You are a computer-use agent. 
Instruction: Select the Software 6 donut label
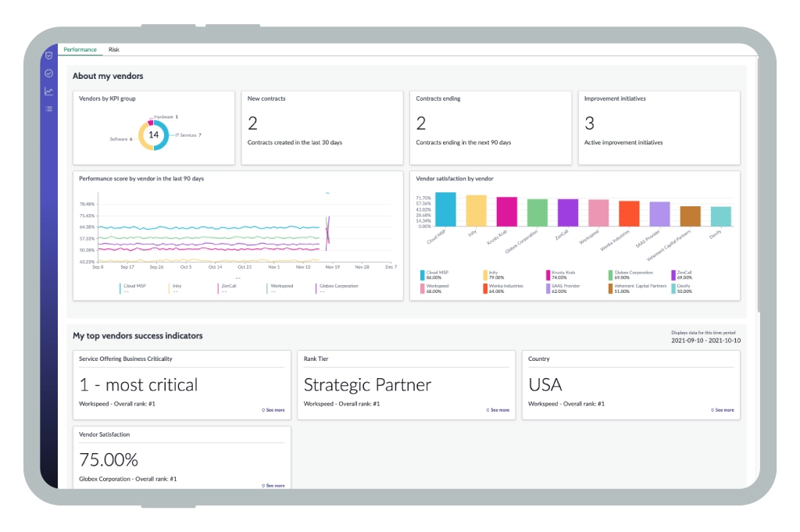[x=121, y=139]
